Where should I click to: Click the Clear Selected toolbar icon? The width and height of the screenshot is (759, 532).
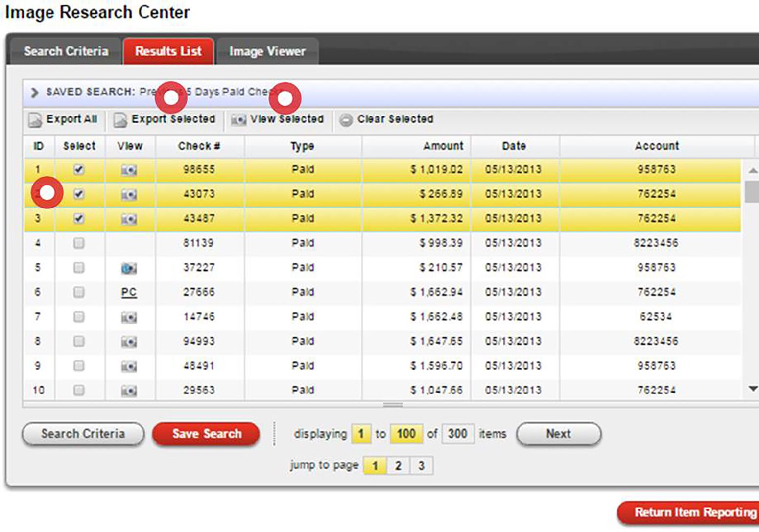pos(346,120)
